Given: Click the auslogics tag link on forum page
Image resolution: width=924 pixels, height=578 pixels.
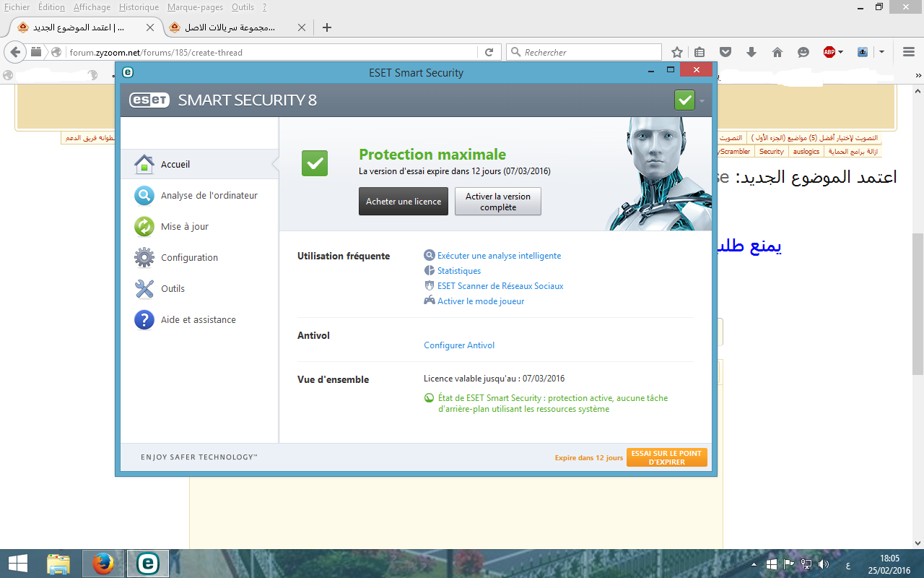Looking at the screenshot, I should coord(806,152).
